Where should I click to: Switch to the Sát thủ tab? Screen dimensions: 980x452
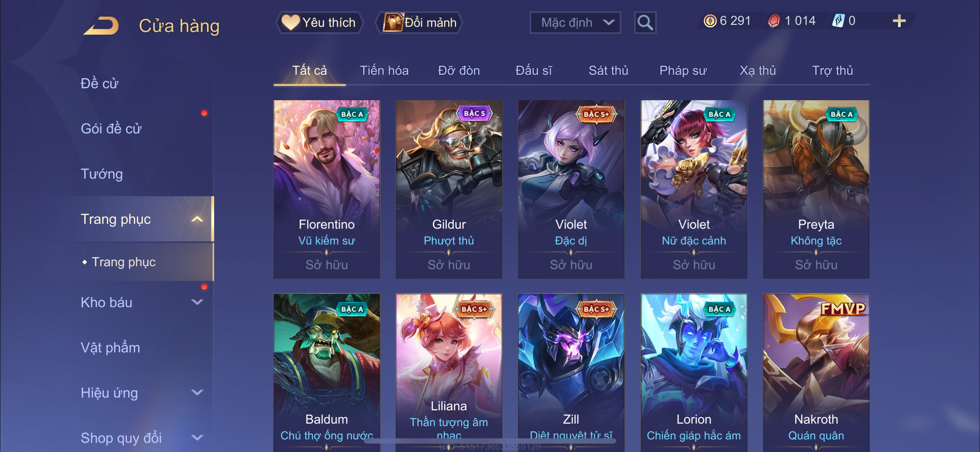pyautogui.click(x=608, y=70)
